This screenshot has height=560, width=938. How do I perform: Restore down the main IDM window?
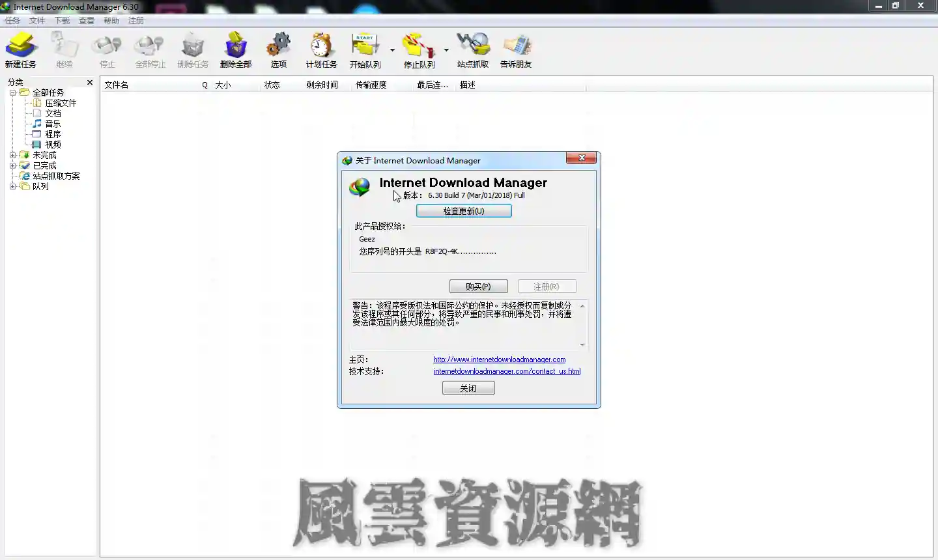[896, 6]
